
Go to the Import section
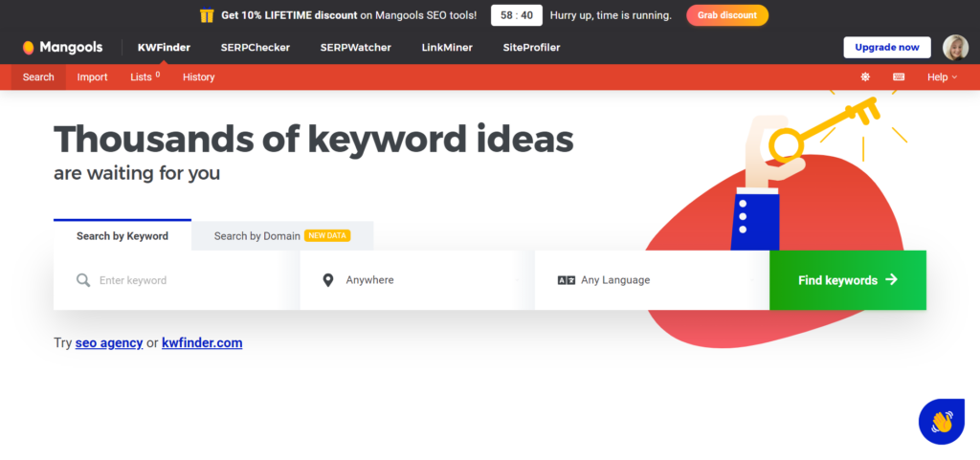pos(93,77)
